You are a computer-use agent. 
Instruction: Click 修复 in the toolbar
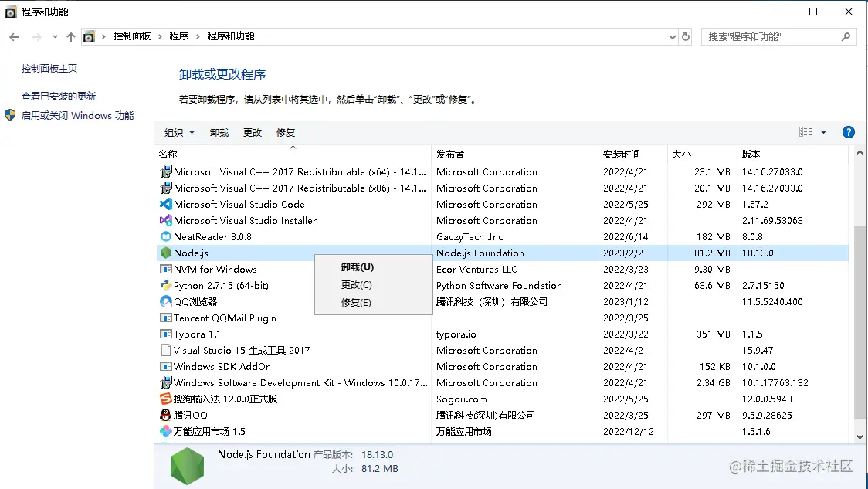[x=286, y=132]
